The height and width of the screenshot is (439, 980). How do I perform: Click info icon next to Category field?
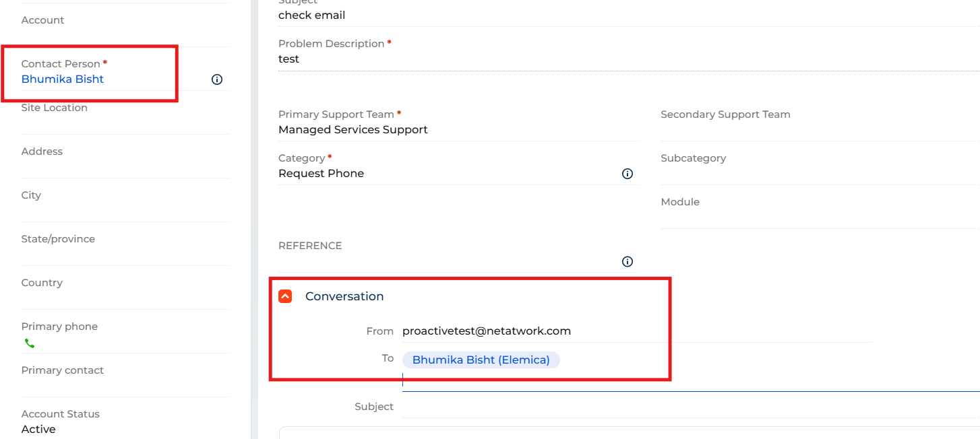coord(627,174)
